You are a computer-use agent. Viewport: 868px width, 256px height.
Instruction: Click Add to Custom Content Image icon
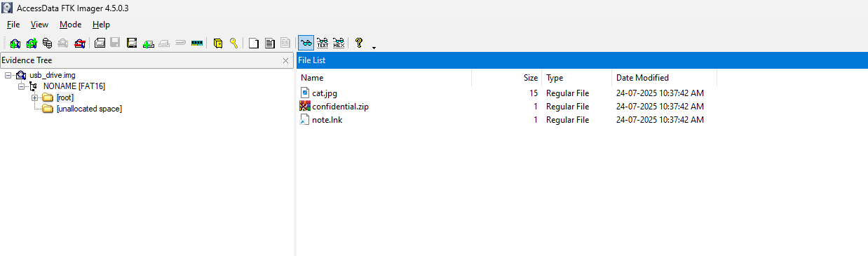click(x=148, y=43)
